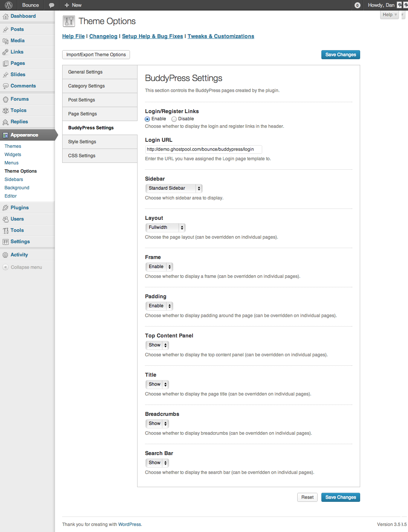Open Posts via its pushpin icon
The width and height of the screenshot is (408, 532).
[6, 29]
